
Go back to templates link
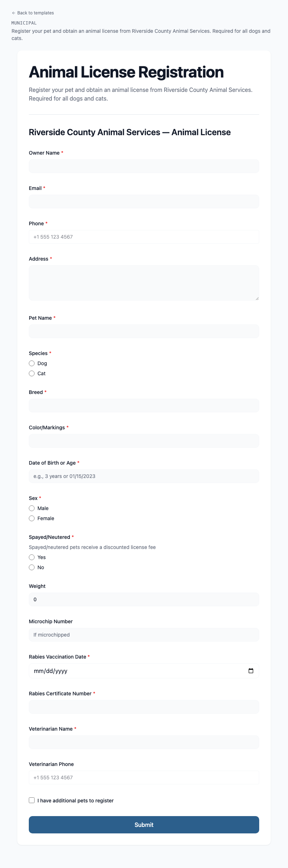coord(33,13)
